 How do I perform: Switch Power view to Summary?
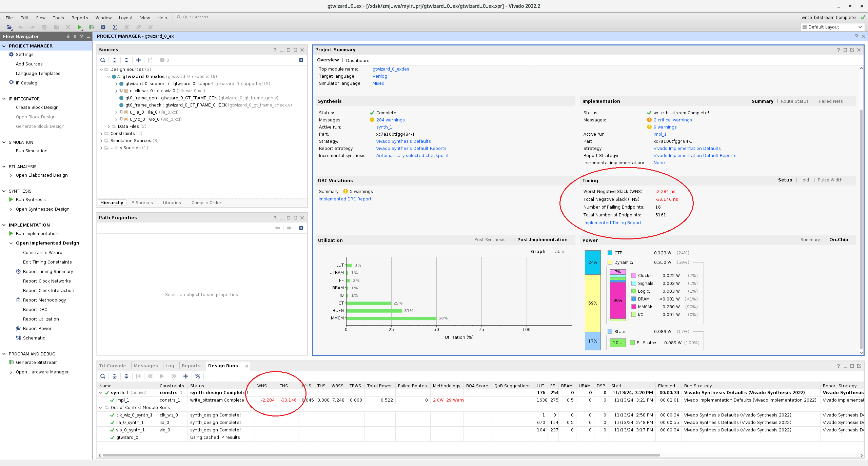tap(810, 239)
